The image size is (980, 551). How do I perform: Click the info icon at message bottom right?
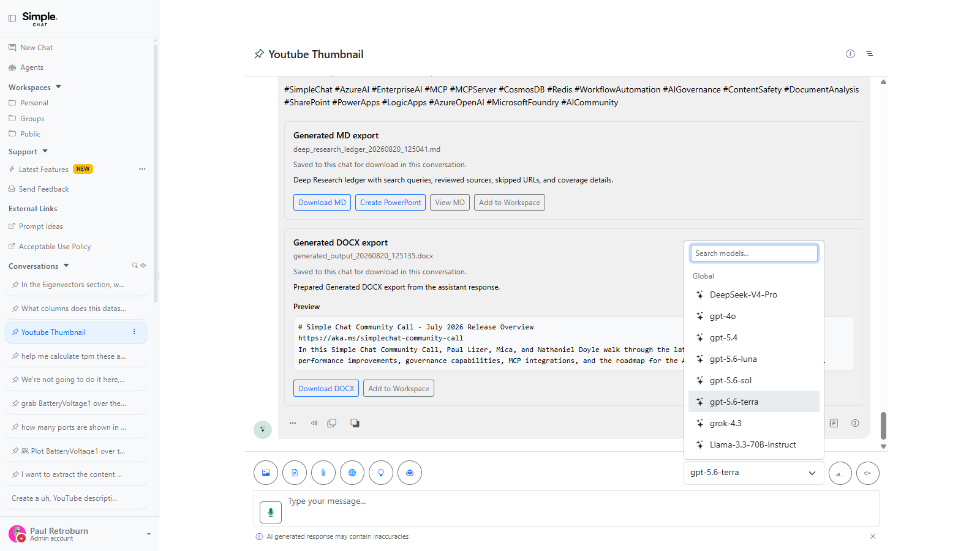coord(855,423)
